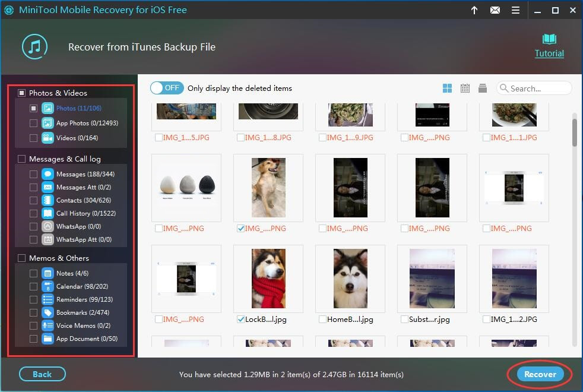Click the Videos category icon
The image size is (583, 392).
pyautogui.click(x=47, y=138)
